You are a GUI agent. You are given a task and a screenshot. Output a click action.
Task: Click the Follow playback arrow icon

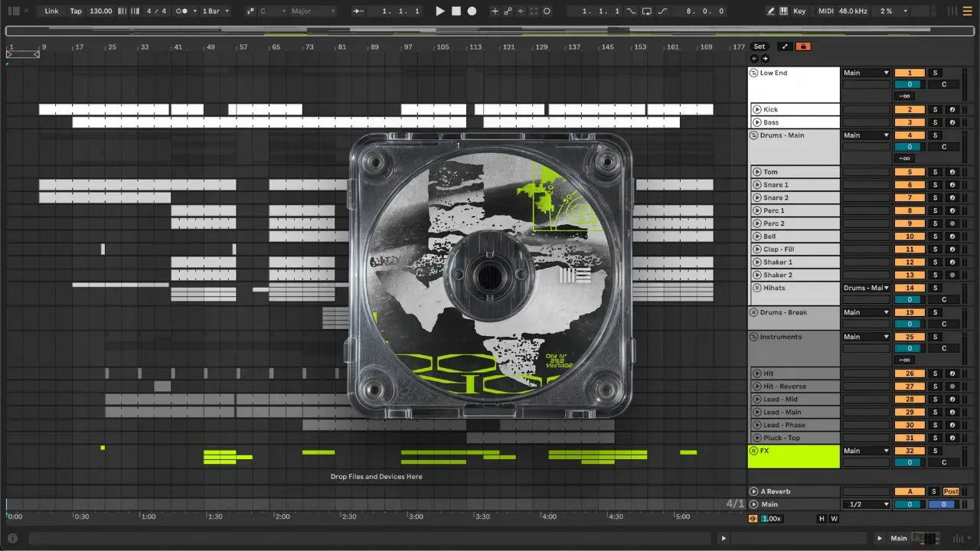tap(358, 11)
